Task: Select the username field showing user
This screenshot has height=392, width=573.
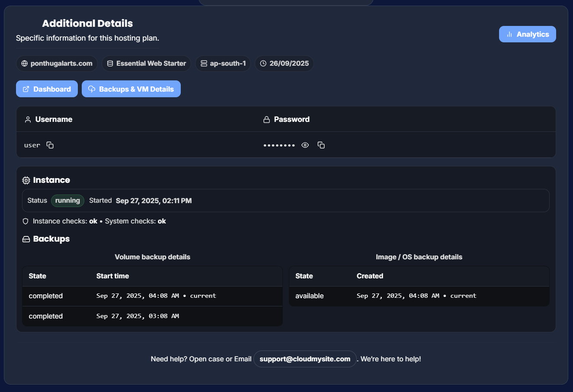Action: click(x=32, y=145)
